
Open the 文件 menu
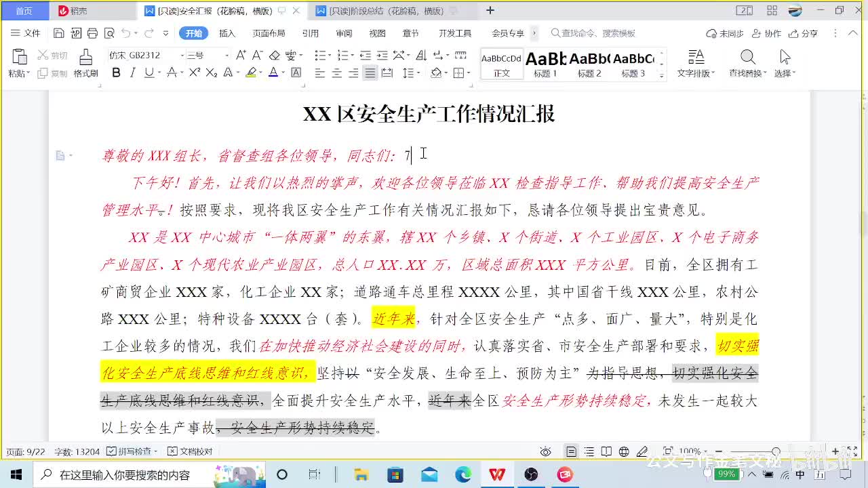pyautogui.click(x=26, y=33)
